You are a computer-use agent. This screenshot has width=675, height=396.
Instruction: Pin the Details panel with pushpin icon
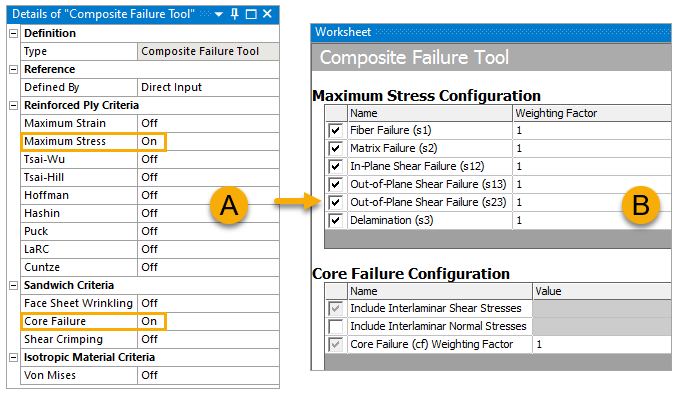point(235,14)
